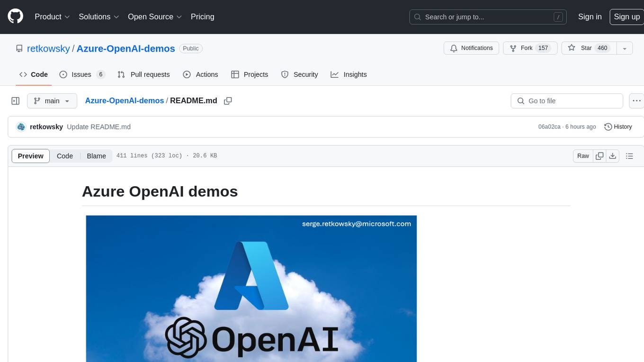Open retkowsky commit author avatar
This screenshot has width=644, height=362.
click(21, 127)
